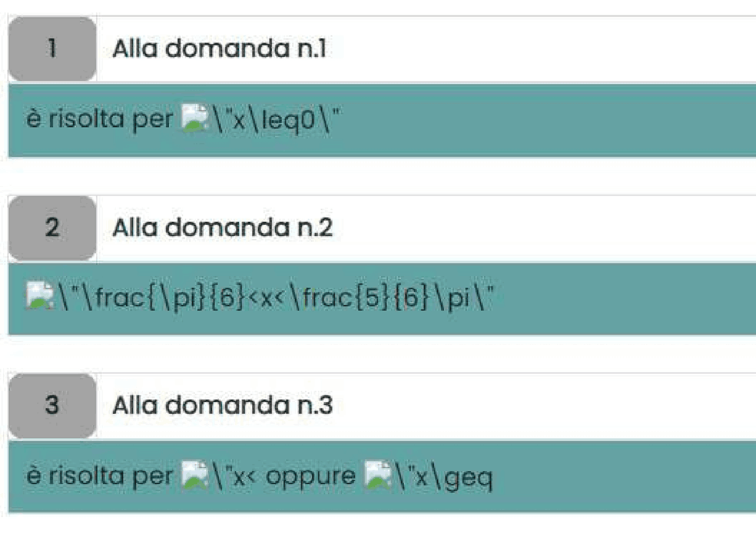Click the teal answer box for question 3
This screenshot has height=535, width=756.
pos(382,476)
